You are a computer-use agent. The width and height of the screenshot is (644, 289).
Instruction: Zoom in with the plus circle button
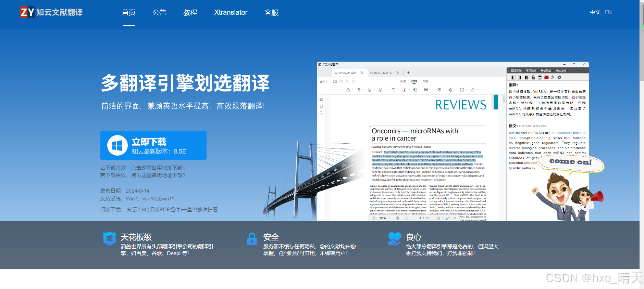point(397,218)
